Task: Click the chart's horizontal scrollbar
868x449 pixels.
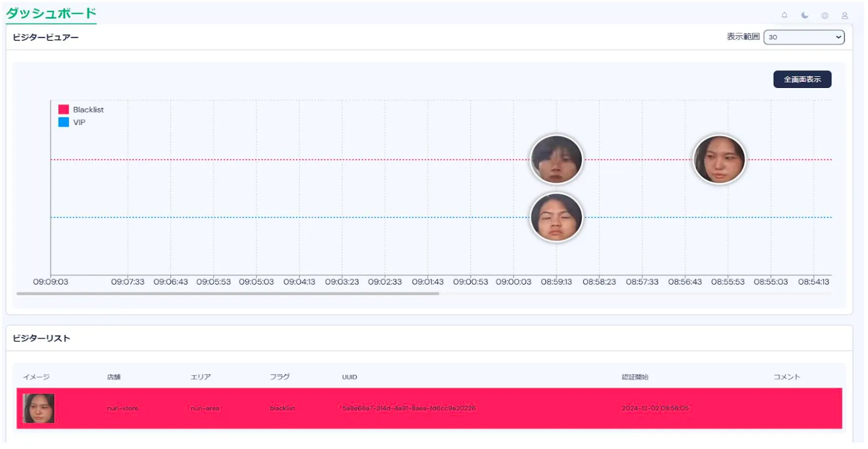Action: (227, 294)
